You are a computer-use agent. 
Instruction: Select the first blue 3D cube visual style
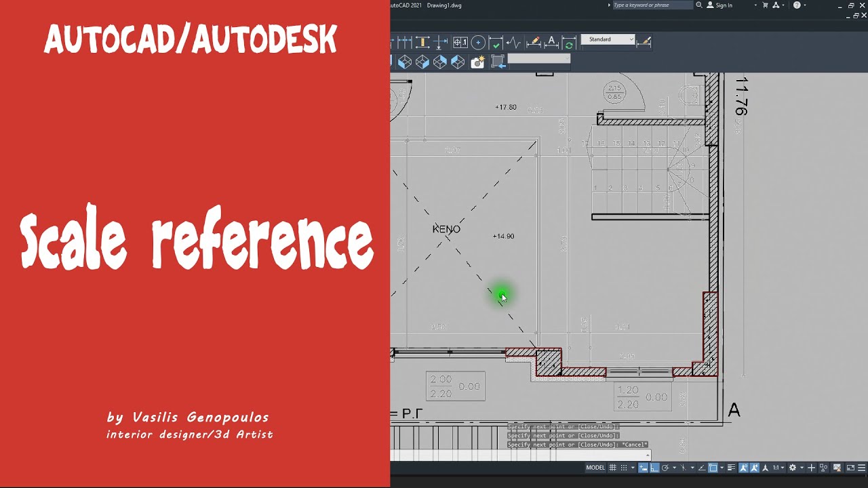[x=405, y=62]
